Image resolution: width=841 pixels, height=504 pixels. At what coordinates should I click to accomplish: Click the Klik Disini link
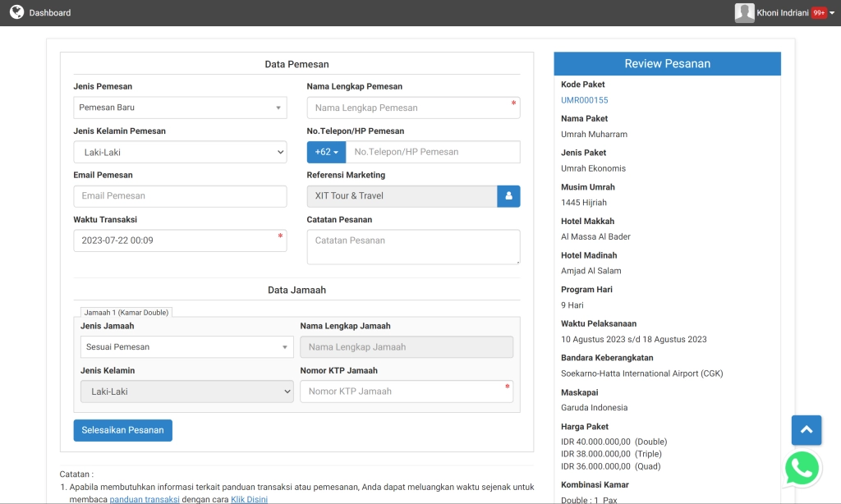point(249,499)
